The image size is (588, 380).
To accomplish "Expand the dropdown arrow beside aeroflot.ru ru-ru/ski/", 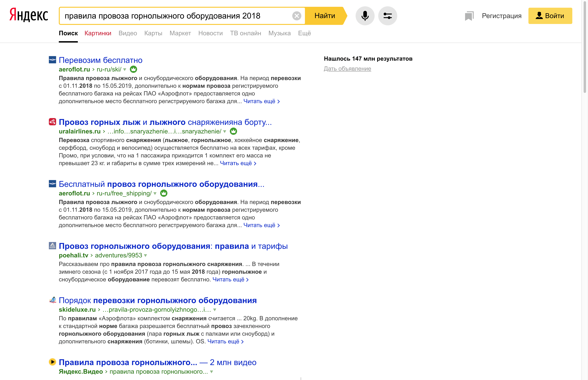I will coord(125,70).
